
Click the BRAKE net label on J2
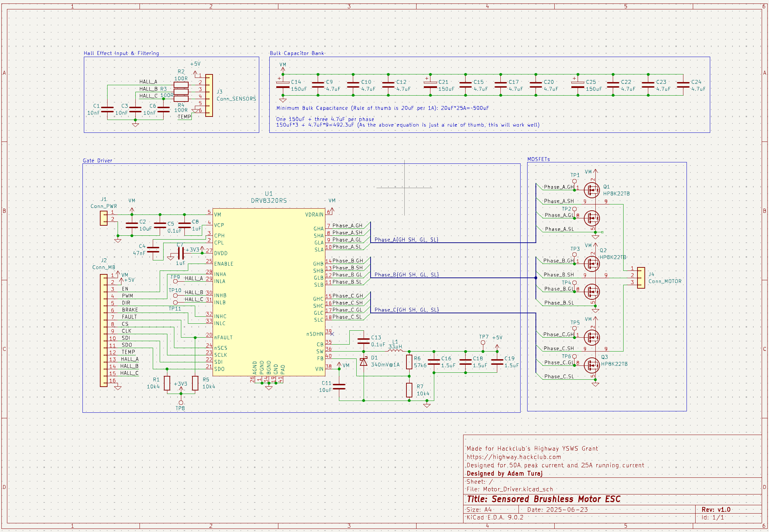point(130,310)
